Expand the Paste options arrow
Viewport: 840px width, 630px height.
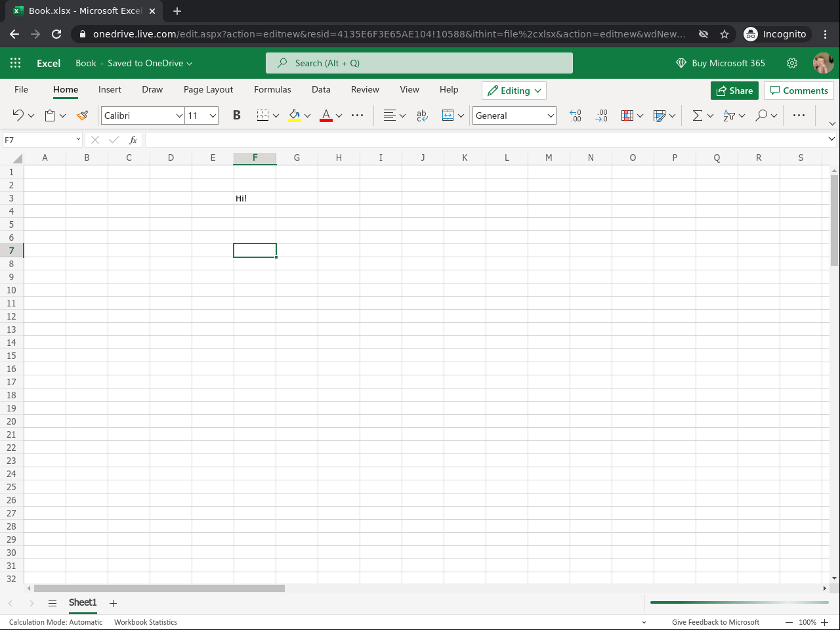click(63, 116)
